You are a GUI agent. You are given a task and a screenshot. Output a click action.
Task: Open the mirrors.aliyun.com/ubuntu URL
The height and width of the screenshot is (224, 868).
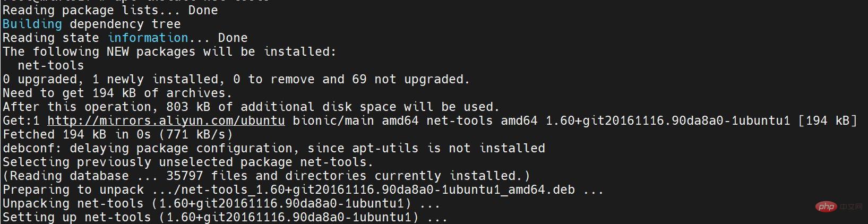point(166,120)
